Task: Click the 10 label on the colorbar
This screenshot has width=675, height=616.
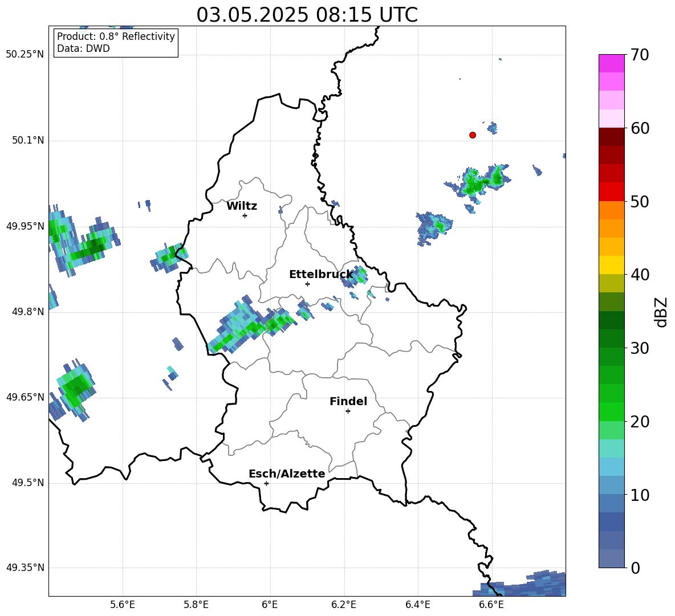Action: [640, 495]
